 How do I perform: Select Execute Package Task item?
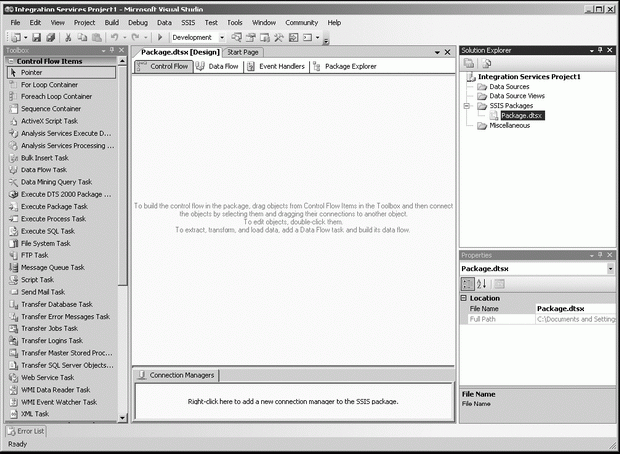point(61,206)
